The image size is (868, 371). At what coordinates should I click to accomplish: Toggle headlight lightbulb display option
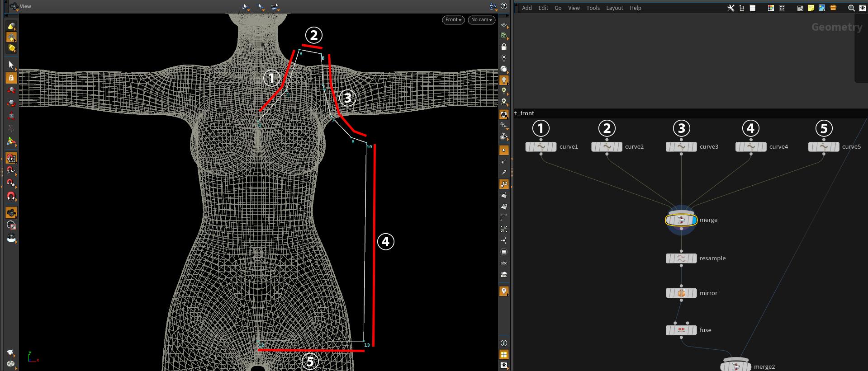click(x=504, y=80)
